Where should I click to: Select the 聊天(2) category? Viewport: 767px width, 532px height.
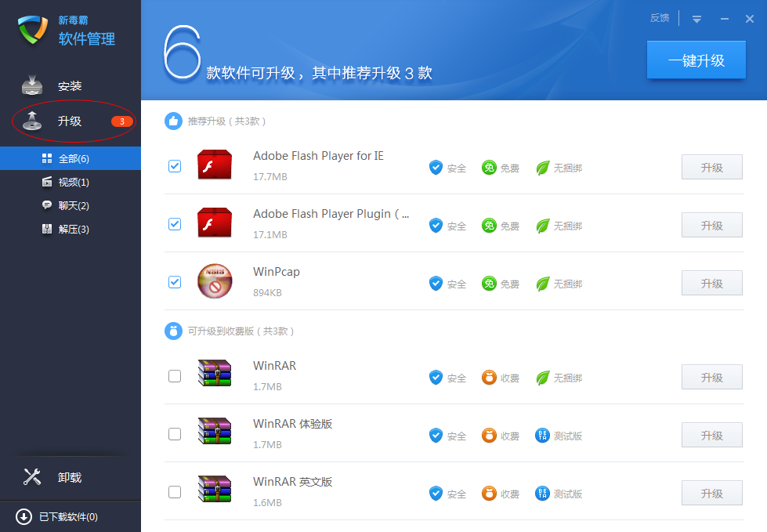pyautogui.click(x=71, y=205)
